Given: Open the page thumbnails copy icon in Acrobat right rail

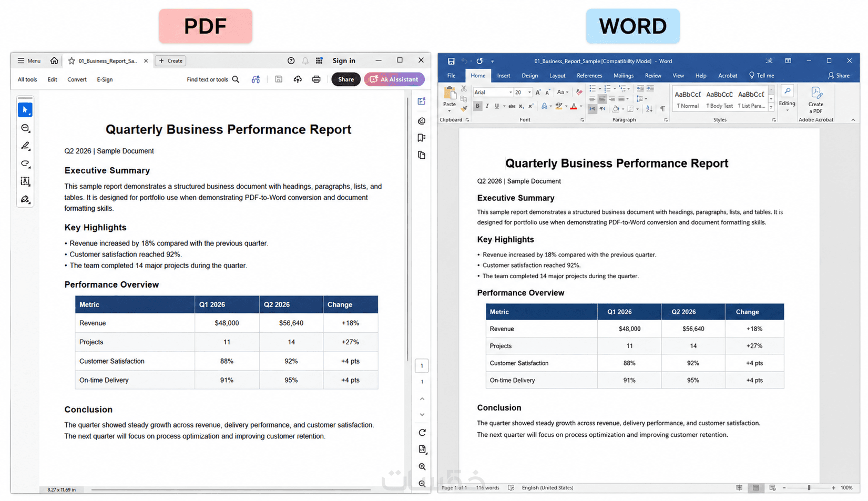Looking at the screenshot, I should [422, 155].
